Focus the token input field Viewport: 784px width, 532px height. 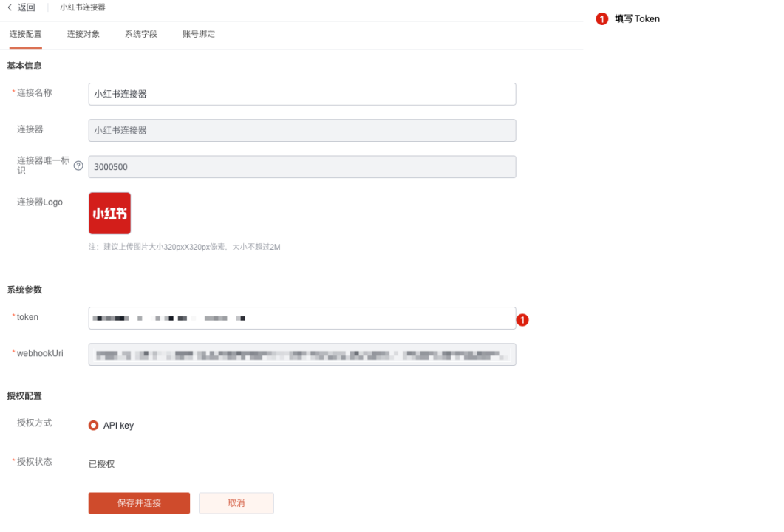302,318
